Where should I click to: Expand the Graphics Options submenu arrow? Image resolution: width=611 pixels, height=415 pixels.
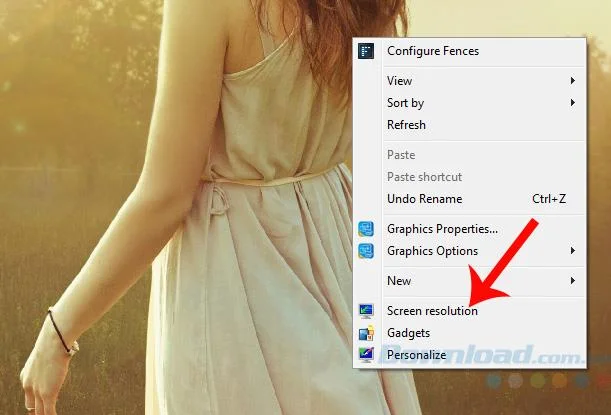(x=573, y=251)
